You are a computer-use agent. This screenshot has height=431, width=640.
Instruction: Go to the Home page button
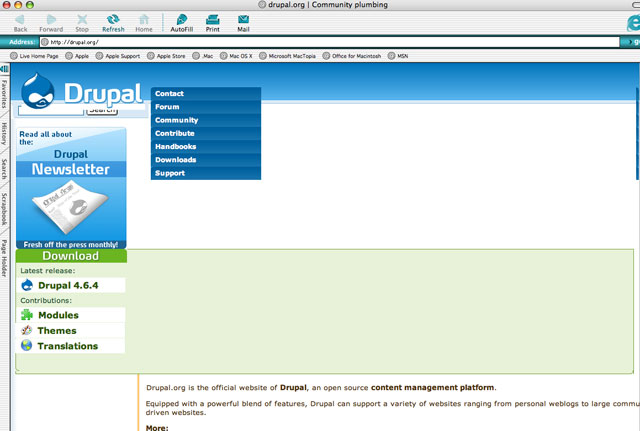coord(144,23)
